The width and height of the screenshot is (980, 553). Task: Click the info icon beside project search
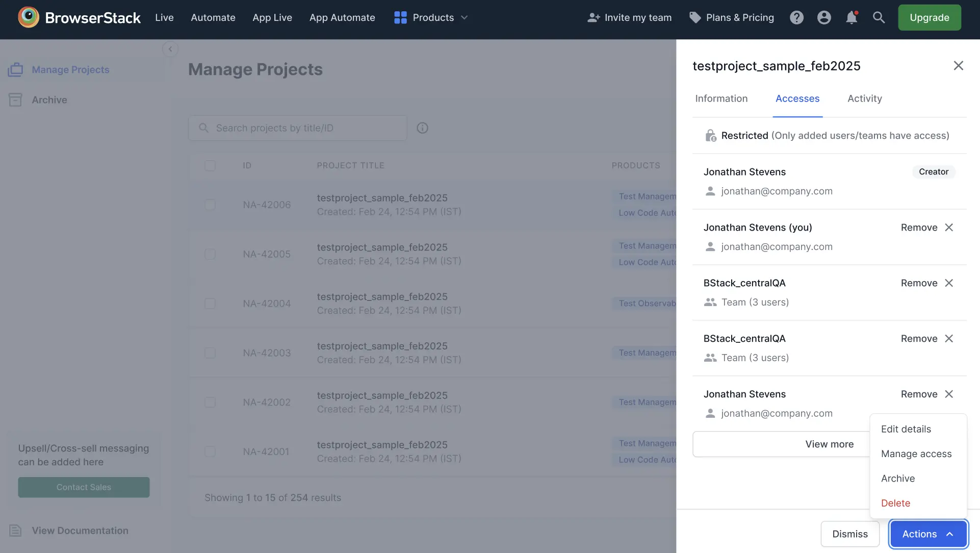point(422,128)
